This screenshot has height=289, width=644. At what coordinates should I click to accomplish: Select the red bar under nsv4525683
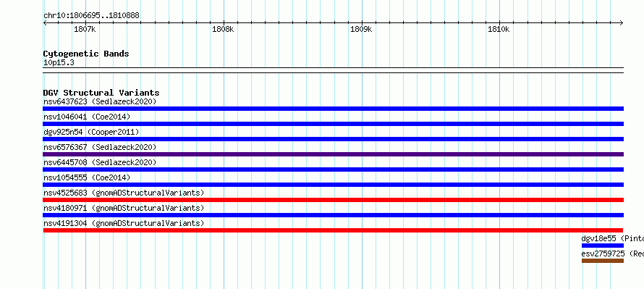[x=333, y=200]
